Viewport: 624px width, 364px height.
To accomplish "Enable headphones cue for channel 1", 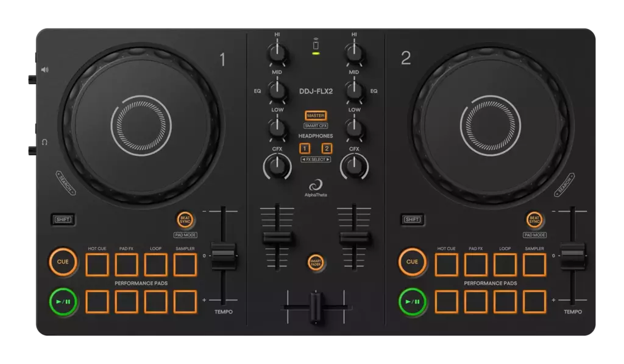I will pos(304,149).
